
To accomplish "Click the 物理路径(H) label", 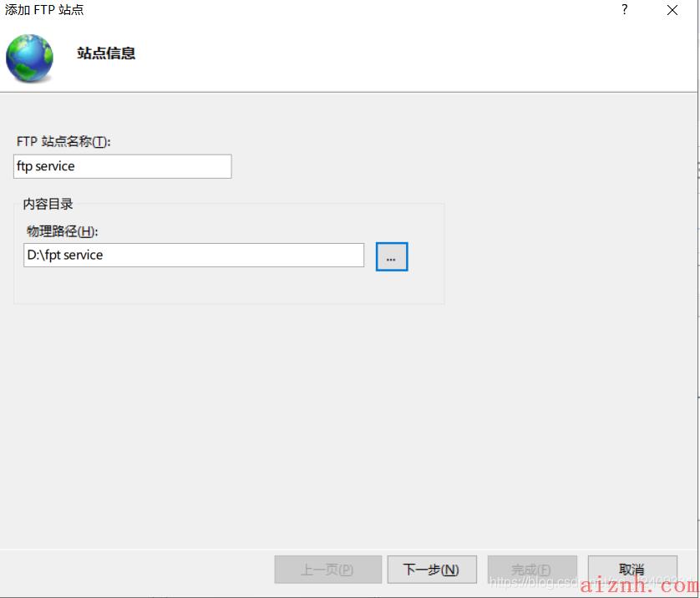I will point(62,231).
